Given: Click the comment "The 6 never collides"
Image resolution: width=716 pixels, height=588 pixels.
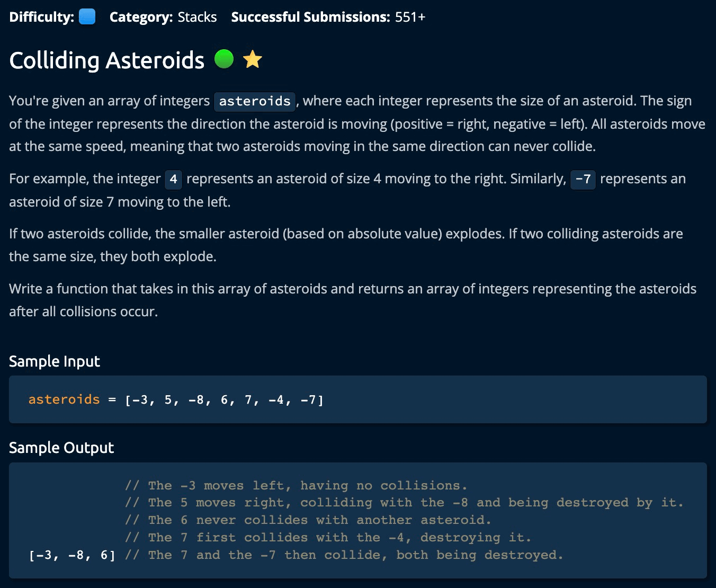Looking at the screenshot, I should tap(308, 520).
